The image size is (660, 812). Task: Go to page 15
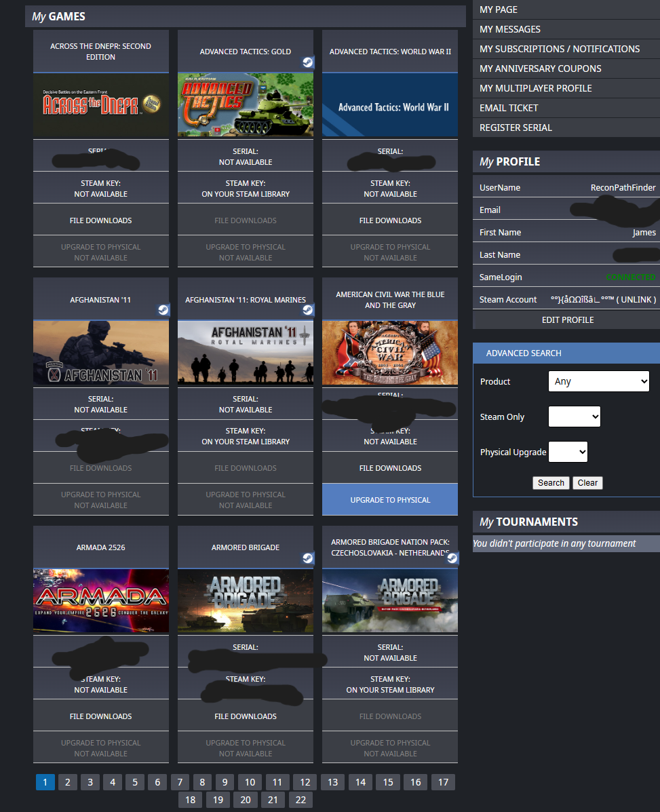coord(388,782)
